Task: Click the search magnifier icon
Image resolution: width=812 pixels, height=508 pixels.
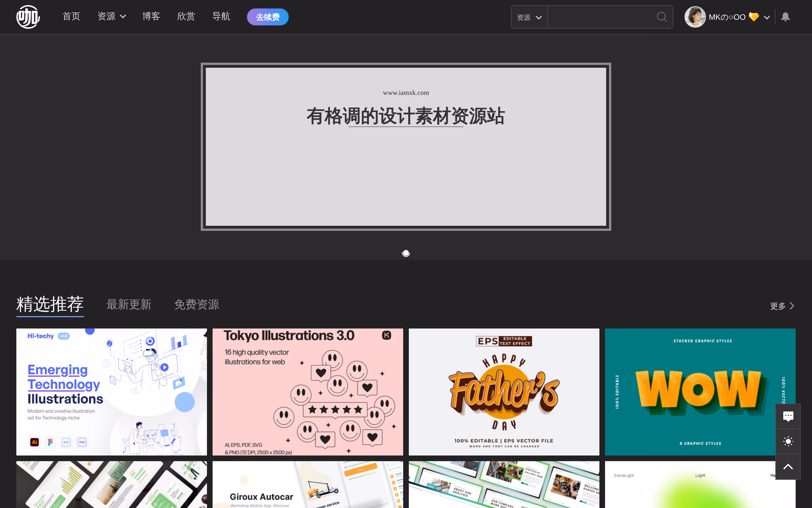Action: tap(661, 17)
